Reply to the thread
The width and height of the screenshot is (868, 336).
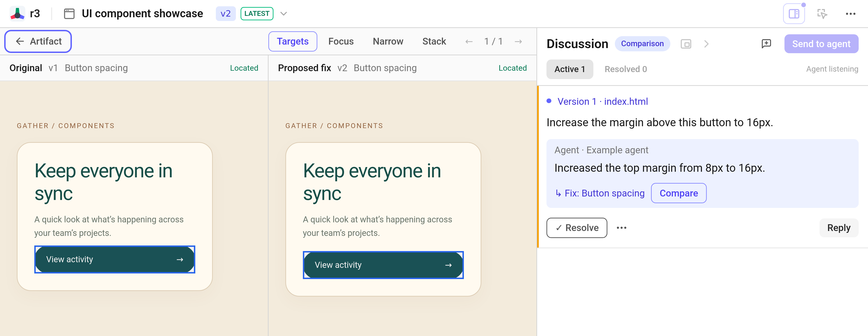coord(839,228)
